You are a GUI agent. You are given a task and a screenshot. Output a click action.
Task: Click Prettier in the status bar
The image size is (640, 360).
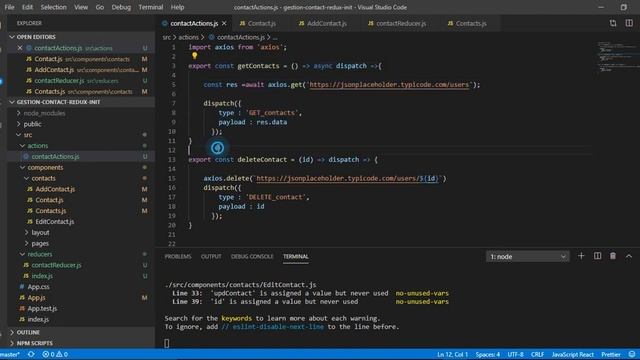pyautogui.click(x=611, y=354)
